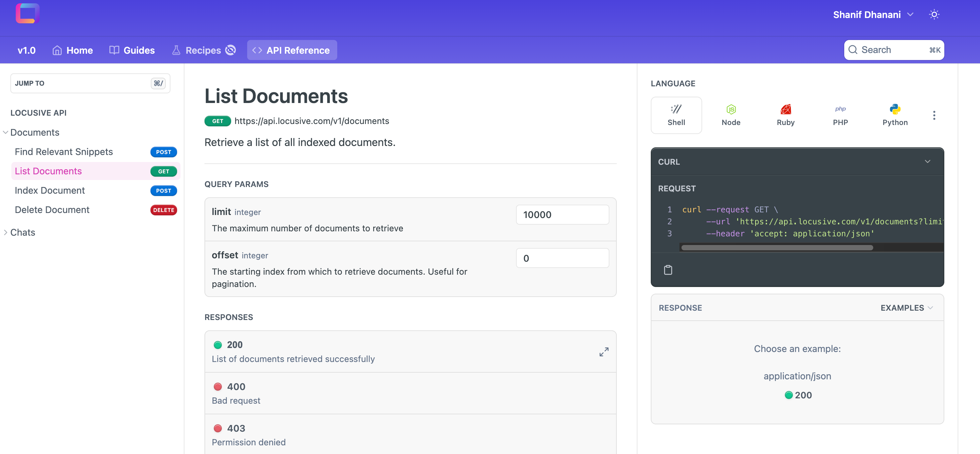Open Delete Document endpoint
980x454 pixels.
[95, 210]
